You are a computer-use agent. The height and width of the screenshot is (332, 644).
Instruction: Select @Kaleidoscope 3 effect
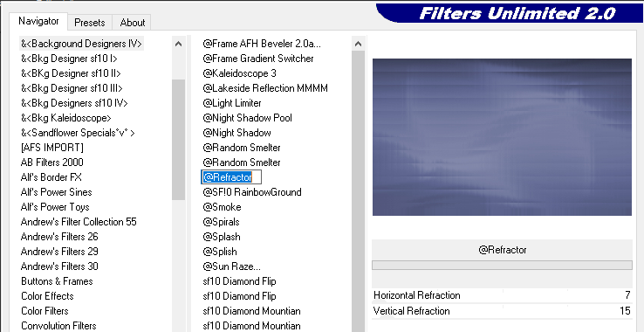pos(239,73)
